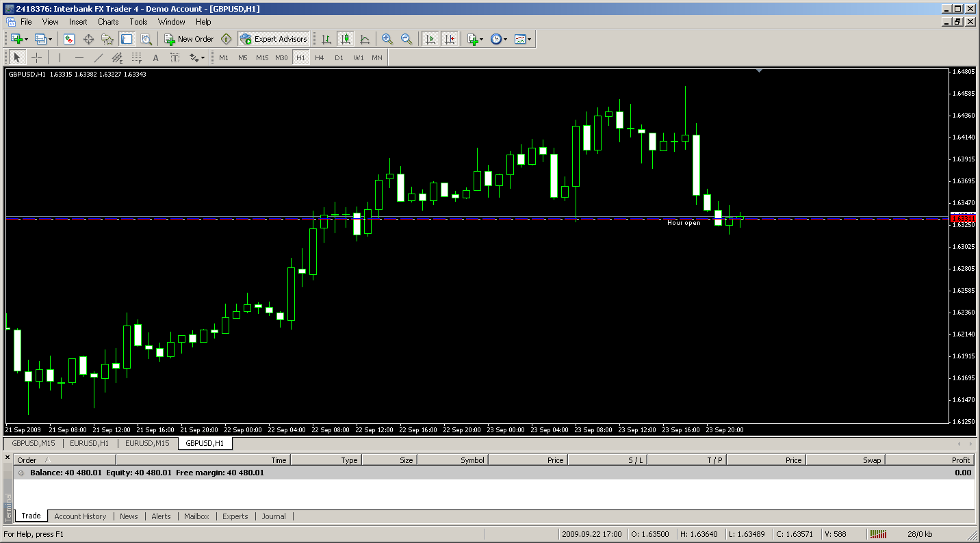The height and width of the screenshot is (543, 980).
Task: Open the Profiles toolbar icon
Action: pos(40,39)
